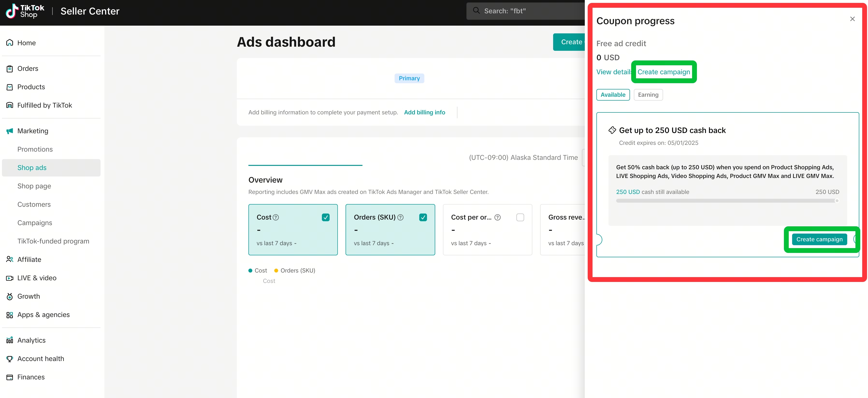Click the search magnifier icon

click(x=476, y=11)
